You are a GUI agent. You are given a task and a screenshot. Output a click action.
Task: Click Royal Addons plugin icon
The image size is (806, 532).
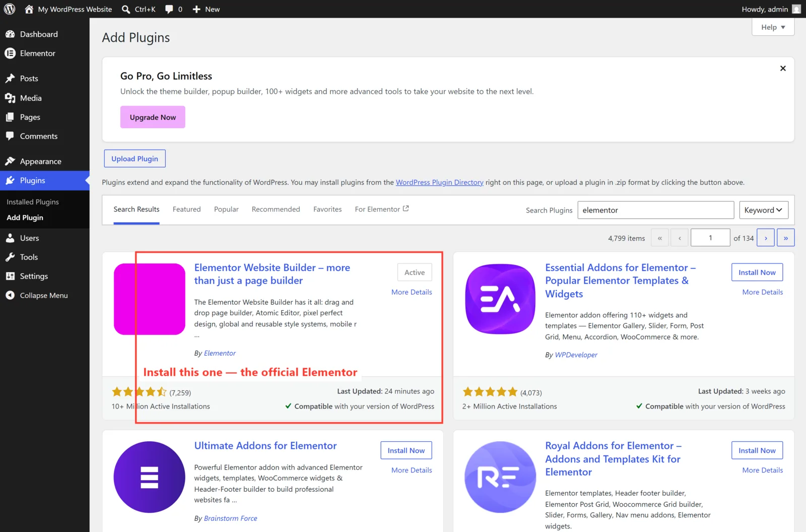coord(500,477)
